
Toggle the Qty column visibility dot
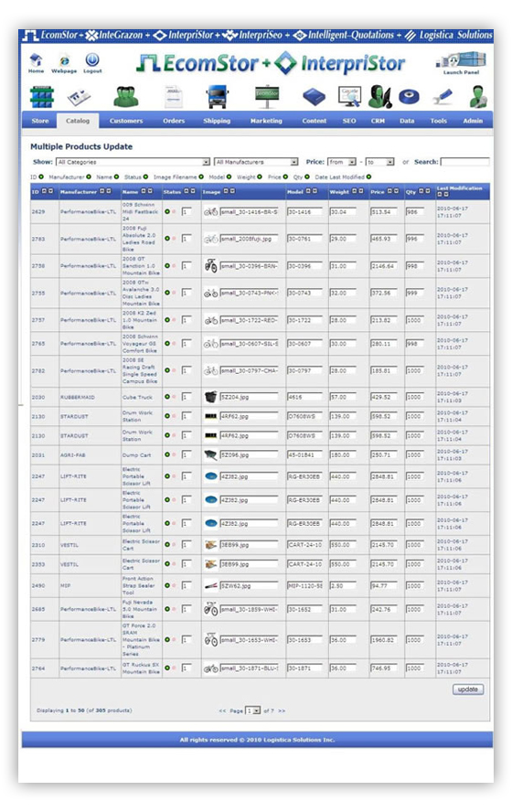click(307, 176)
